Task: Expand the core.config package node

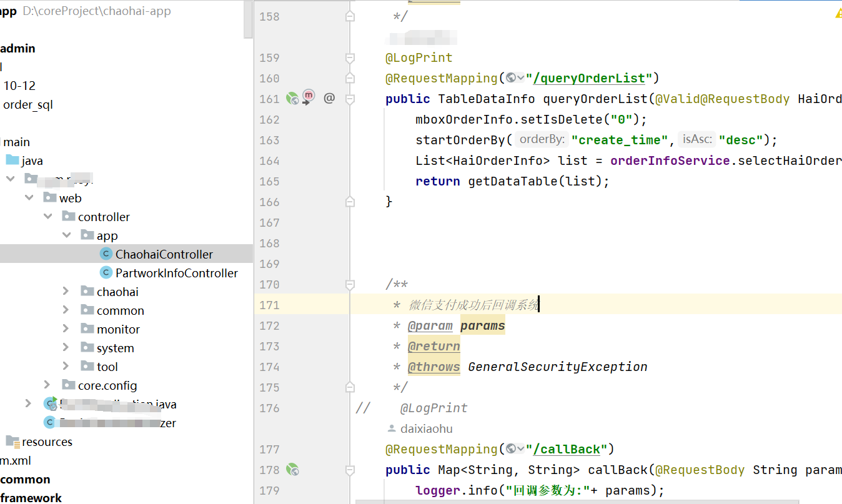Action: pos(47,385)
